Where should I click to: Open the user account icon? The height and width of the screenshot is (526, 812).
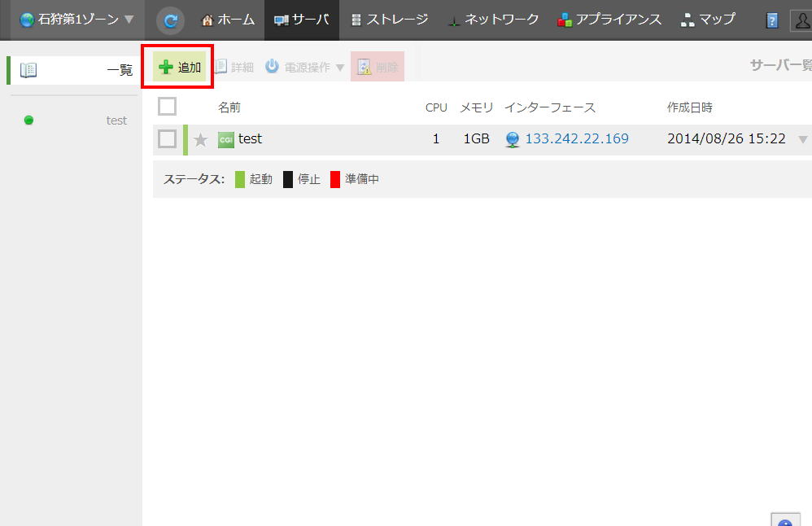pyautogui.click(x=801, y=20)
